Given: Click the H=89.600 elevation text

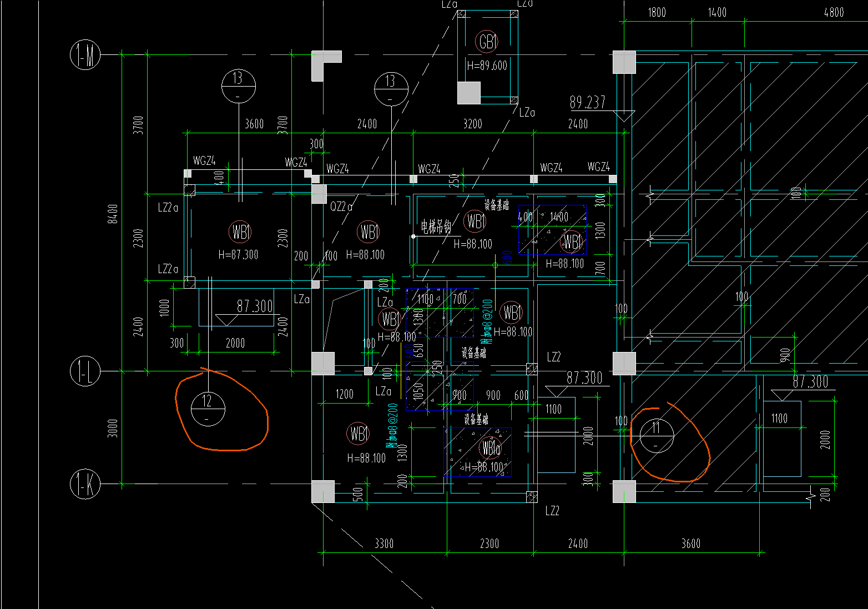Looking at the screenshot, I should (487, 66).
